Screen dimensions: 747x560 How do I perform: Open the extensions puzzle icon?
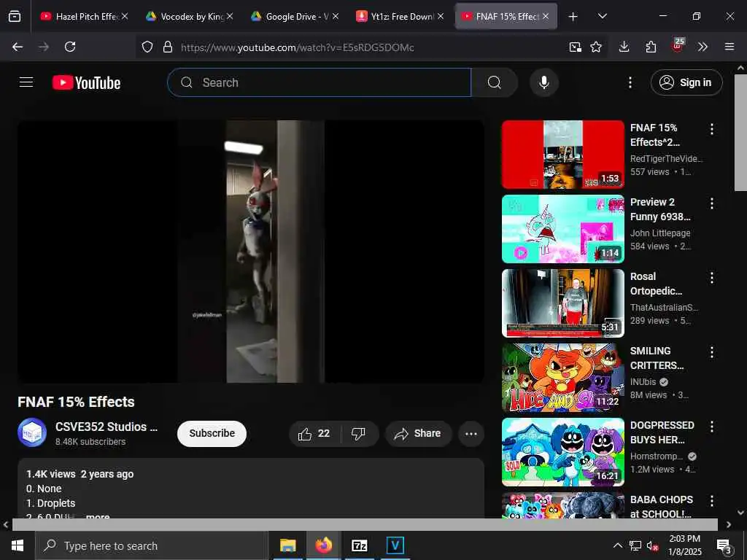click(651, 47)
